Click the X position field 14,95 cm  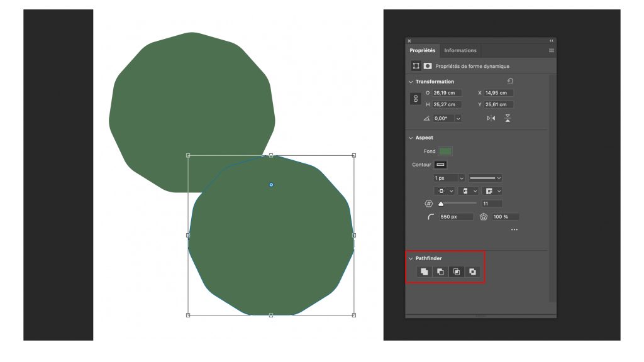click(499, 93)
